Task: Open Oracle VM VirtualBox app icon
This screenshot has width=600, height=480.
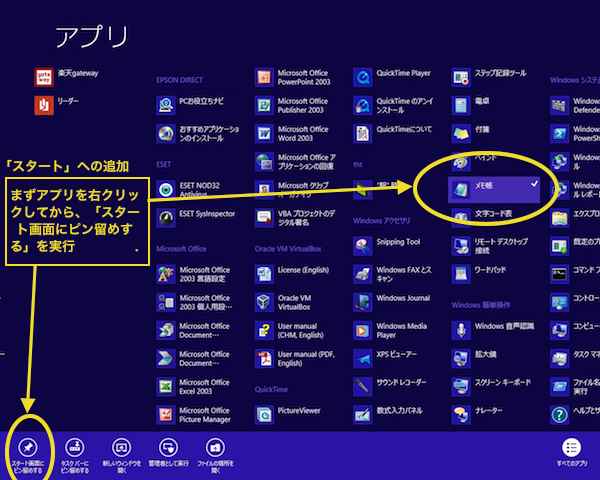Action: click(x=264, y=302)
